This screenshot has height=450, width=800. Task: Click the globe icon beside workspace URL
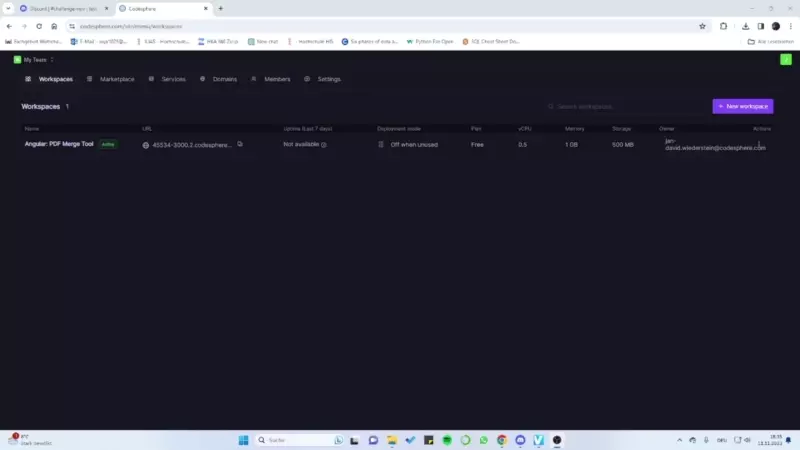[145, 145]
